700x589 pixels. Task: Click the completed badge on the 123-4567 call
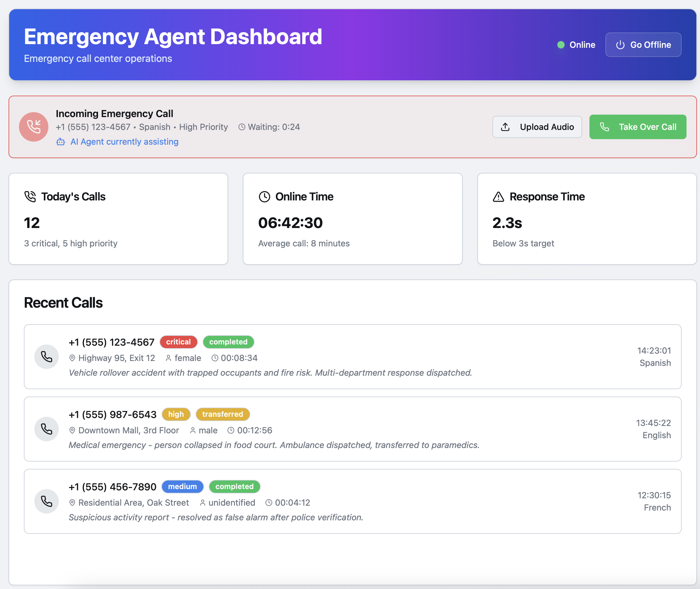228,342
